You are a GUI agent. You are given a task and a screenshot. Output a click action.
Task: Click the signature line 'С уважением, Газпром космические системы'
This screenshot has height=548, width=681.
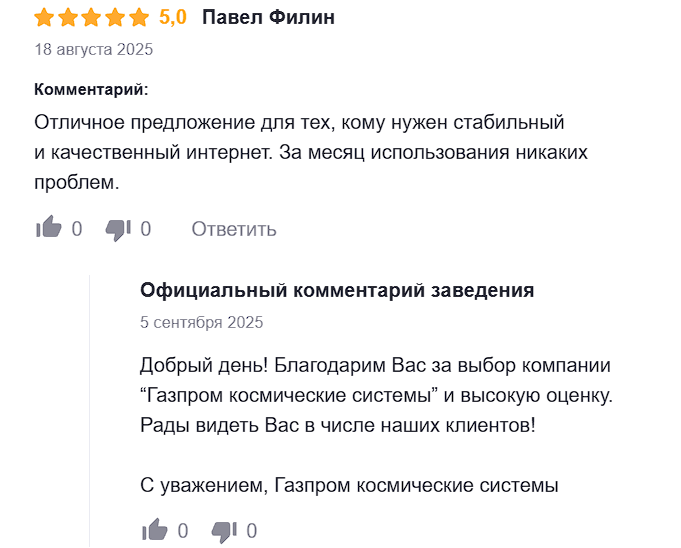(x=349, y=485)
